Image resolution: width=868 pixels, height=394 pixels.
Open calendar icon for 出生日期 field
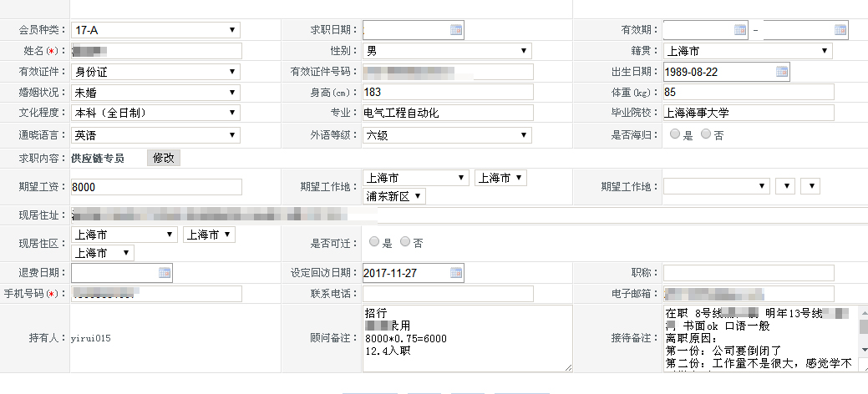pyautogui.click(x=782, y=72)
